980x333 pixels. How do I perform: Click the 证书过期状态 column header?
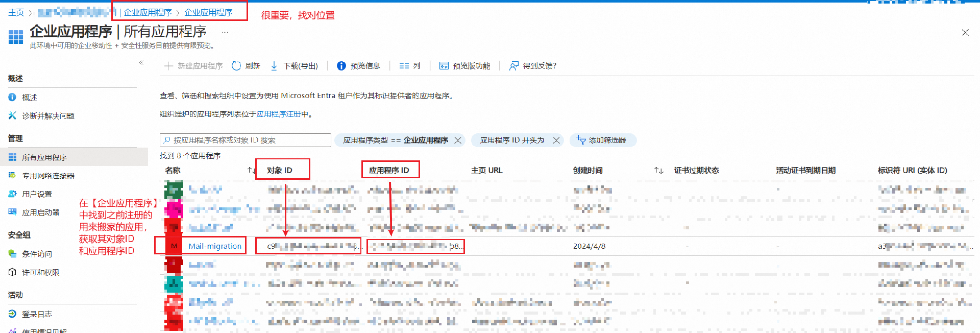click(696, 171)
